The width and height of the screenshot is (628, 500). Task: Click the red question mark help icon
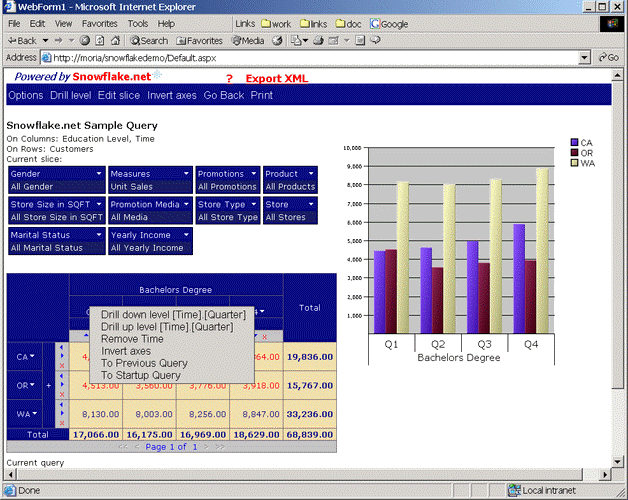click(x=229, y=79)
